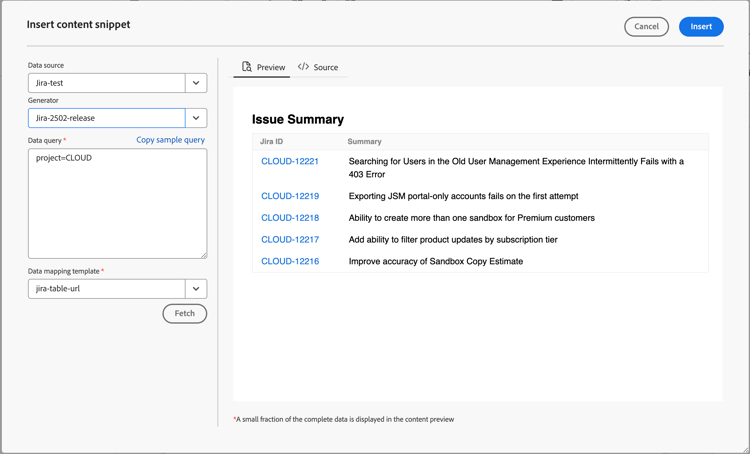Open the CLOUD-12216 issue link
This screenshot has height=454, width=750.
(x=290, y=261)
